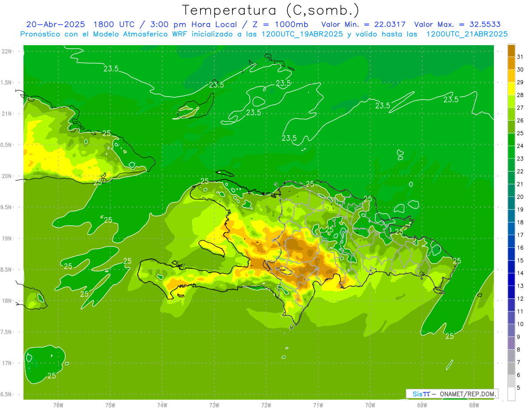Click the gray swatch between 6 and 7
The width and height of the screenshot is (532, 411).
pos(511,369)
